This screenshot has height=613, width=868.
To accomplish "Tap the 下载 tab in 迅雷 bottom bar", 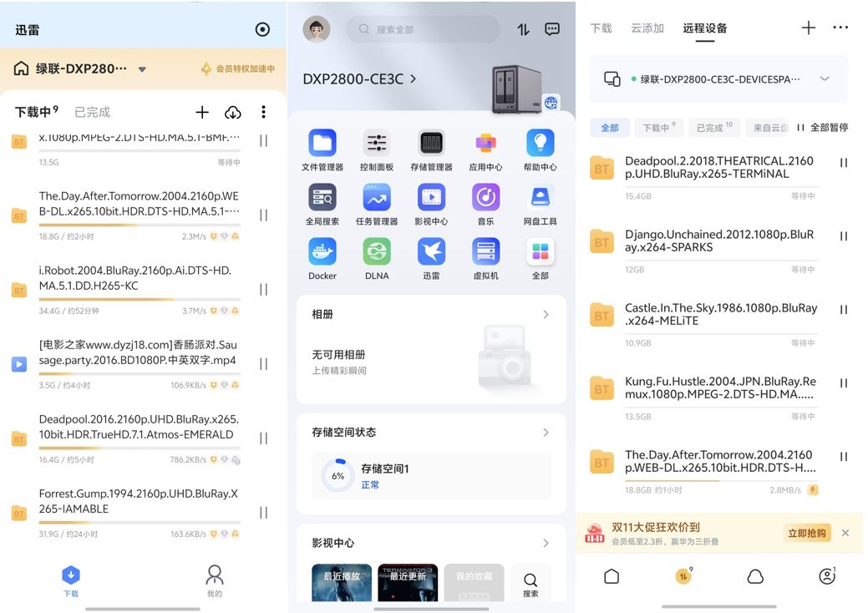I will (71, 581).
